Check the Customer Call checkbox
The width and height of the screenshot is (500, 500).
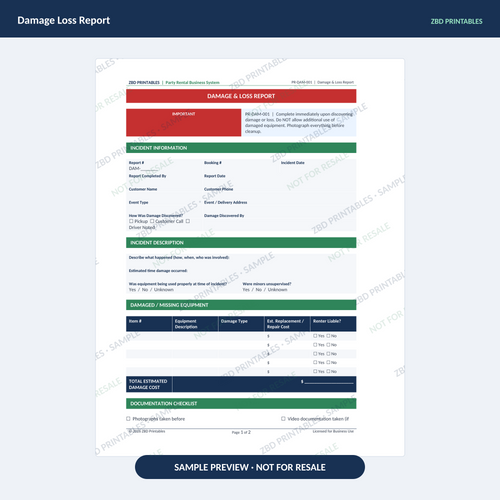(152, 221)
